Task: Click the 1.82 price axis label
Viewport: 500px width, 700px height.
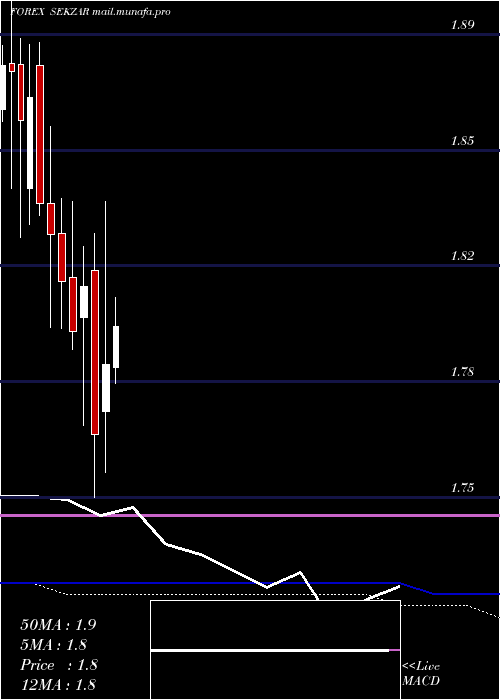Action: tap(462, 256)
